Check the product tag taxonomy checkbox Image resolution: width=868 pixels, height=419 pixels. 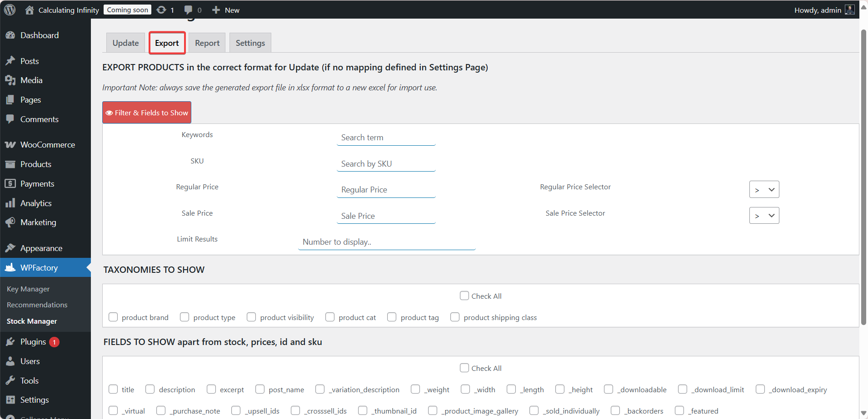(x=391, y=317)
